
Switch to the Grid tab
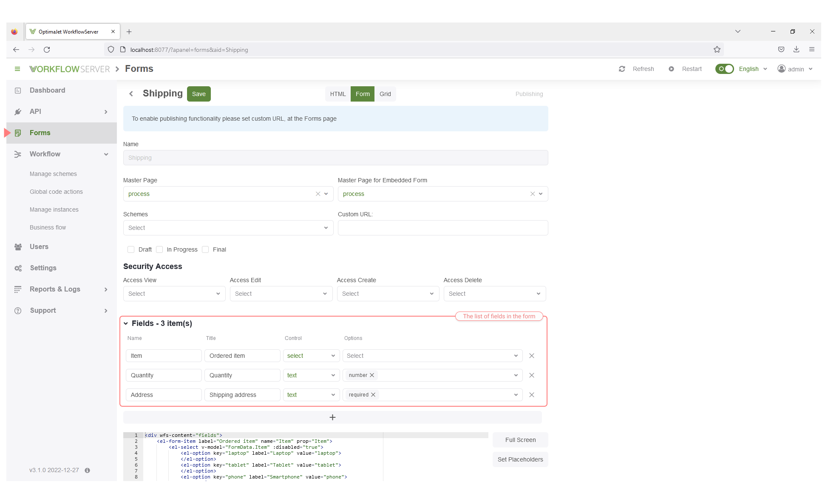(x=385, y=94)
